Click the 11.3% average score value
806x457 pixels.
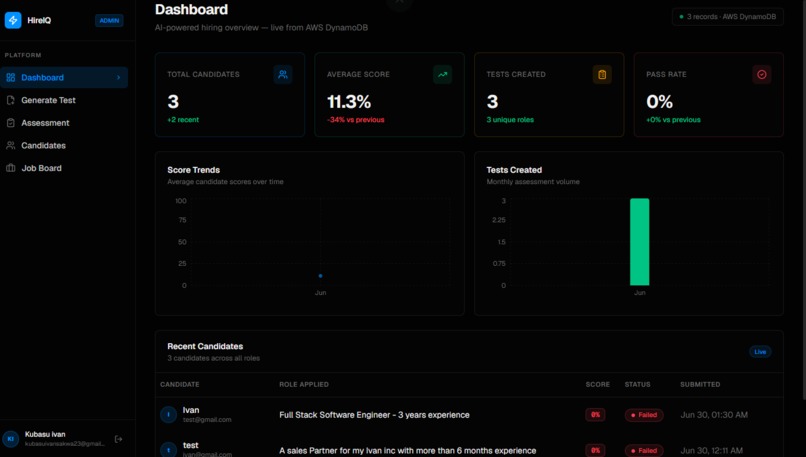[349, 102]
